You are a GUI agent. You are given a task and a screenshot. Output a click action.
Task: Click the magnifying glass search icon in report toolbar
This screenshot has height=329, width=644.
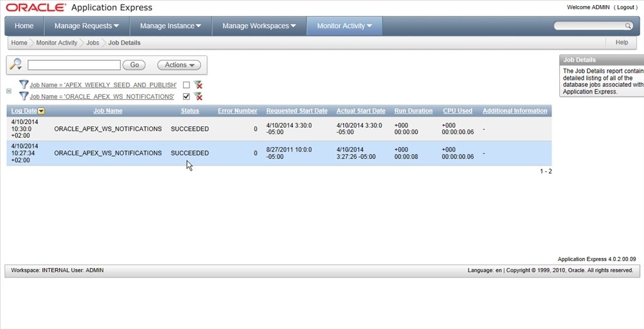(16, 65)
